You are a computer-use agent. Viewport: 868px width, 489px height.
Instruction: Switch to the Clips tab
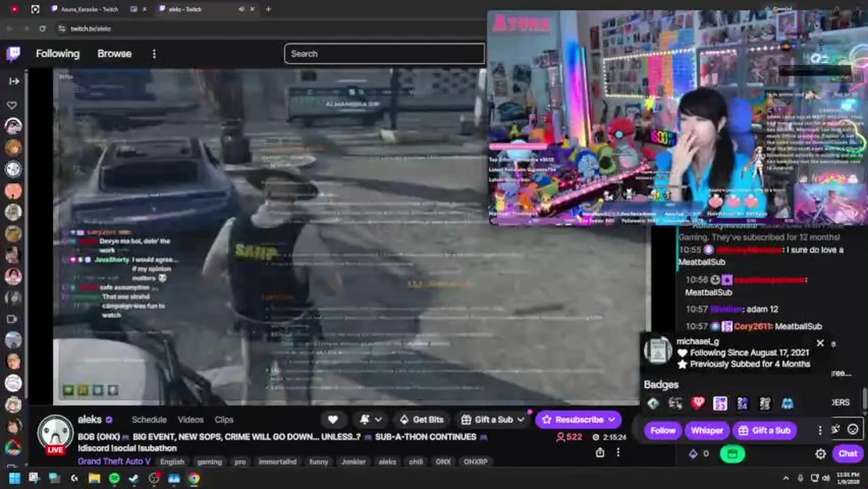pyautogui.click(x=223, y=420)
